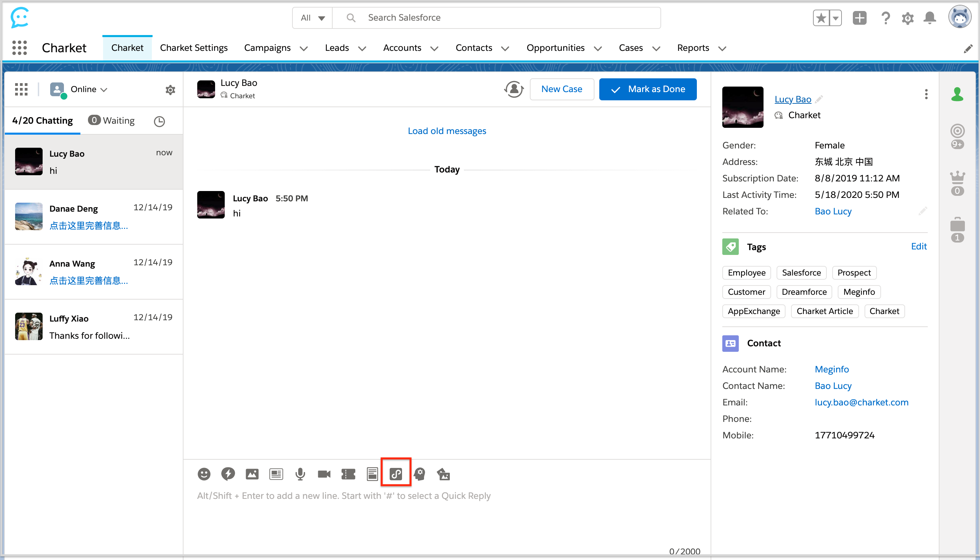Expand the Accounts tab chevron
This screenshot has height=560, width=980.
[x=434, y=48]
